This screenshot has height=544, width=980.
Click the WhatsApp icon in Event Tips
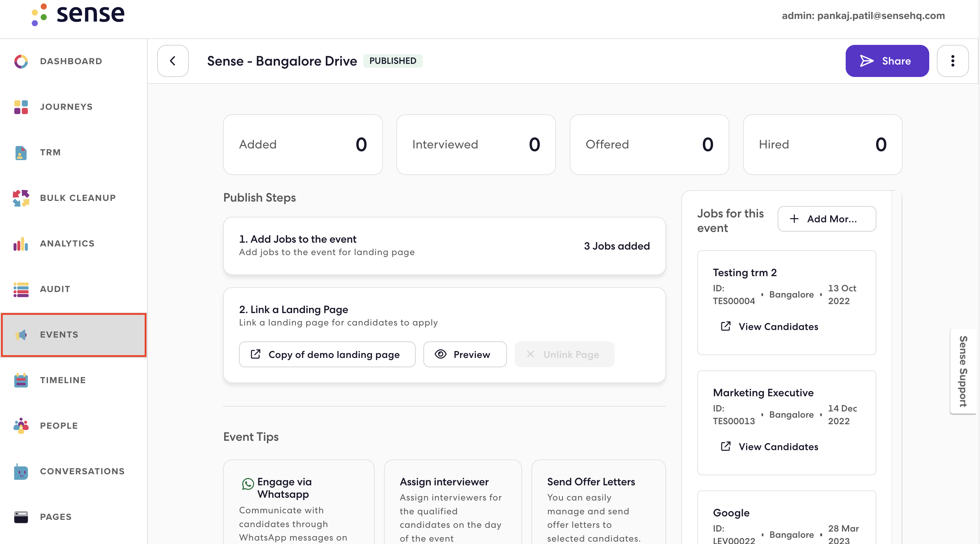click(x=248, y=484)
